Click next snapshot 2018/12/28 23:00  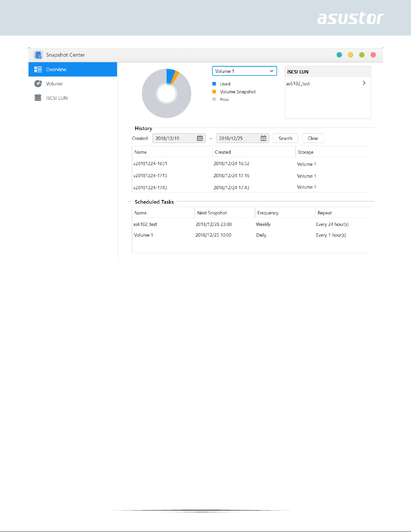tap(214, 224)
